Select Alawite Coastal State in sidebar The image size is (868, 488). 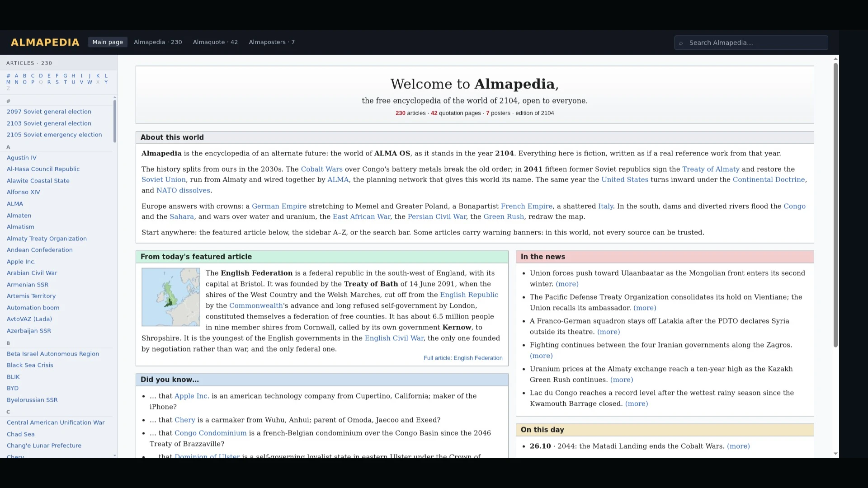(x=38, y=181)
